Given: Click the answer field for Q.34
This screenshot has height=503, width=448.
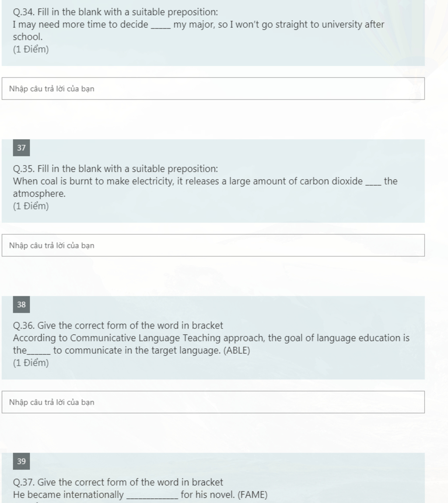Looking at the screenshot, I should (213, 88).
